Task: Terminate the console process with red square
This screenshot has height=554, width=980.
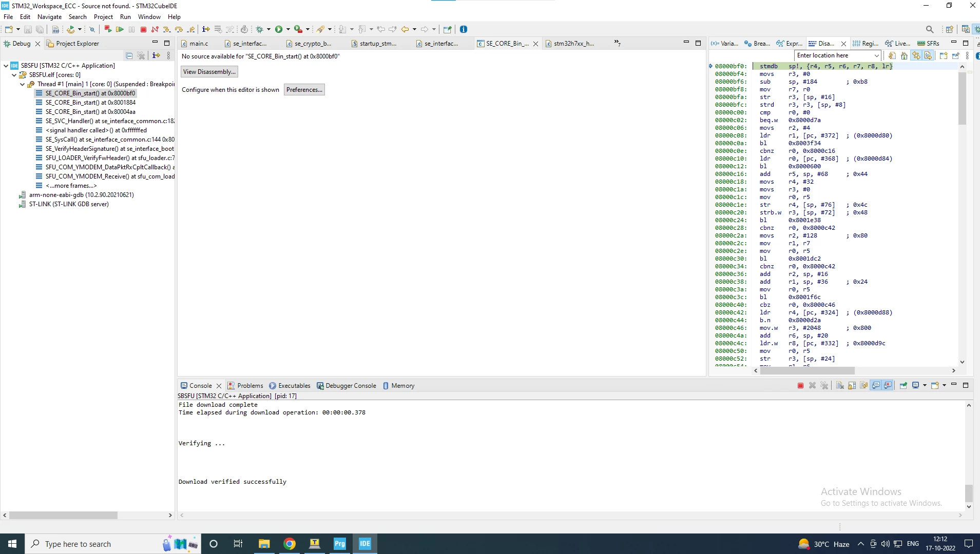Action: point(800,385)
